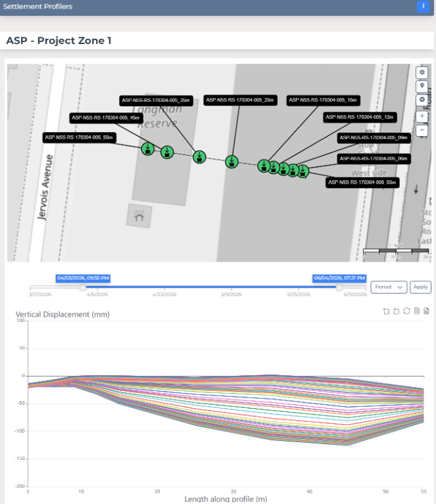The width and height of the screenshot is (436, 504).
Task: Select sensor marker linked to the 25m label
Action: tap(231, 162)
